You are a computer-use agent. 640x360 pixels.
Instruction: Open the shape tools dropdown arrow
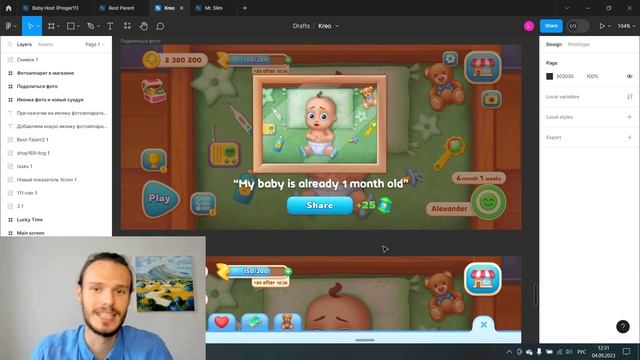pyautogui.click(x=78, y=26)
